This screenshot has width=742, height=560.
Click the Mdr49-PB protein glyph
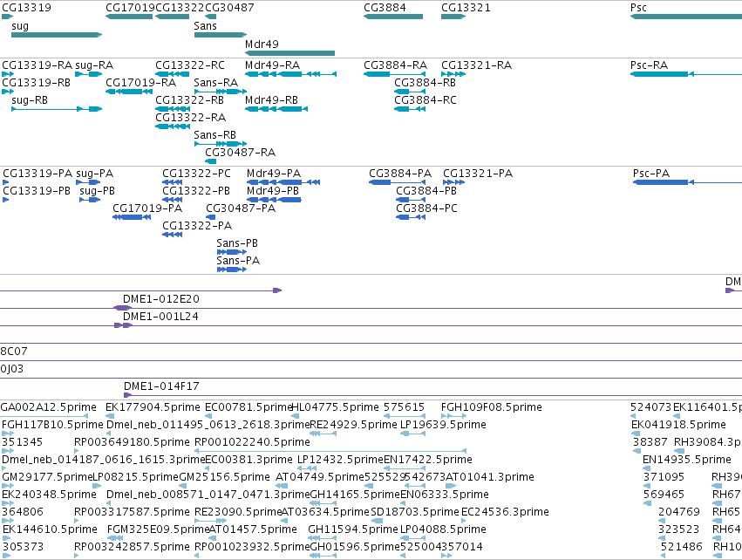pos(274,200)
